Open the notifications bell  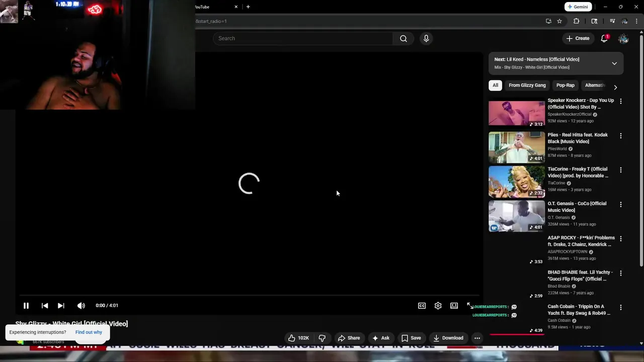click(604, 38)
